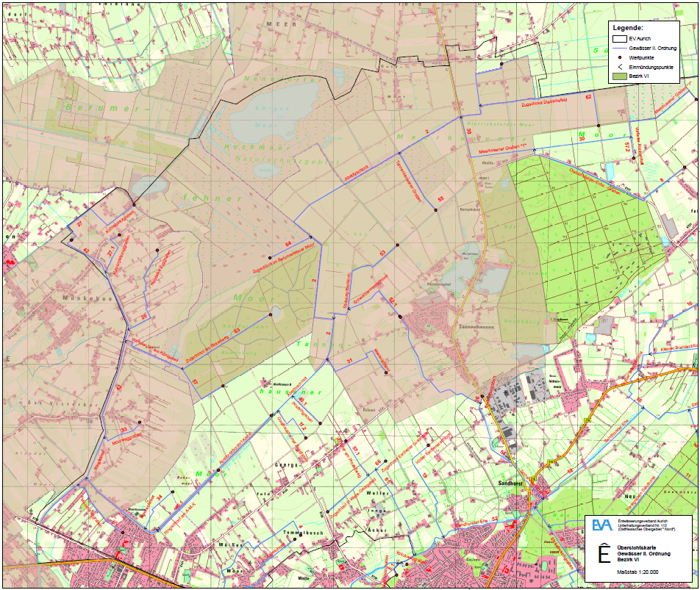This screenshot has width=700, height=590.
Task: Click the Entwässerungsverband Aurich text
Action: click(x=643, y=521)
